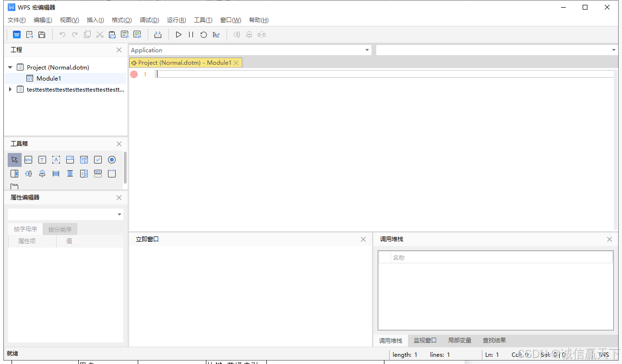Viewport: 622px width, 364px height.
Task: Open the 视图(V) menu
Action: pos(69,20)
